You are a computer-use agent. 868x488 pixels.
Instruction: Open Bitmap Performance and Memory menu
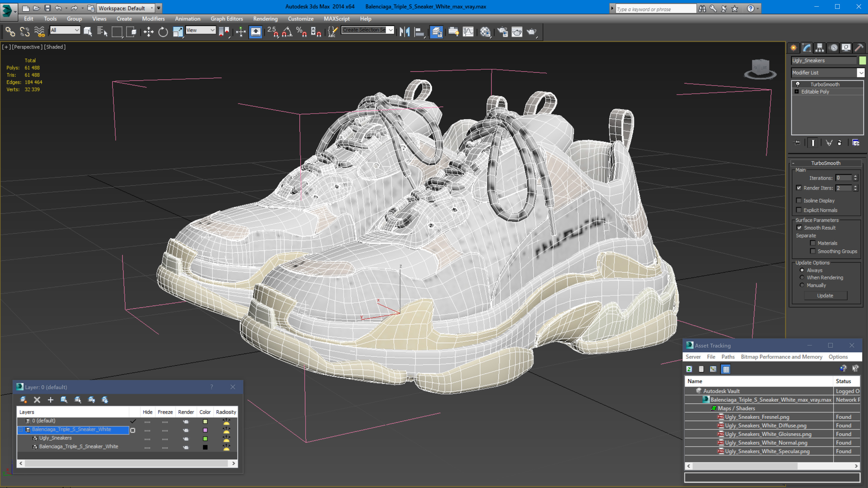click(782, 357)
